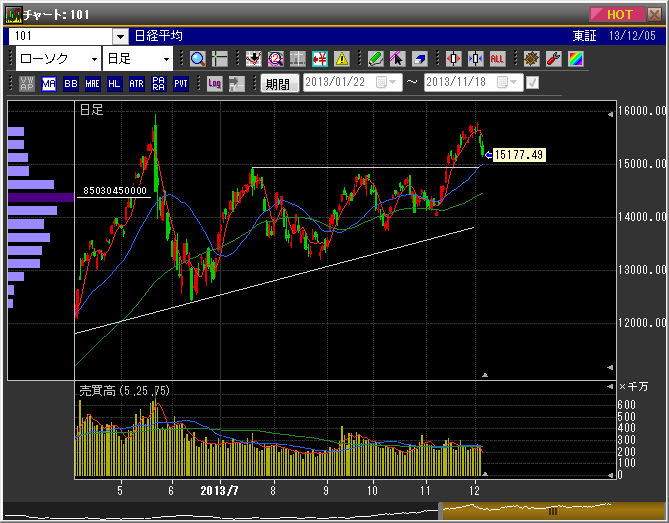Image resolution: width=669 pixels, height=523 pixels.
Task: Toggle the MA moving average indicator
Action: tap(48, 84)
